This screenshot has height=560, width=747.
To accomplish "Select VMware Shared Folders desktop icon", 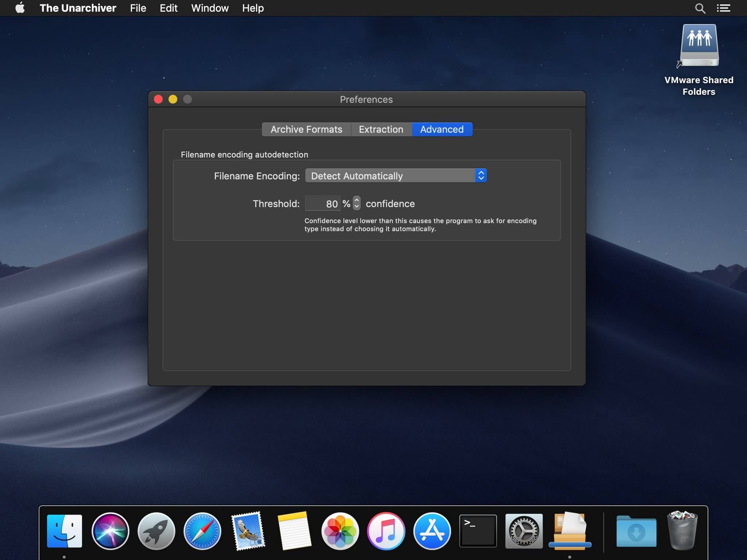I will pos(699,59).
